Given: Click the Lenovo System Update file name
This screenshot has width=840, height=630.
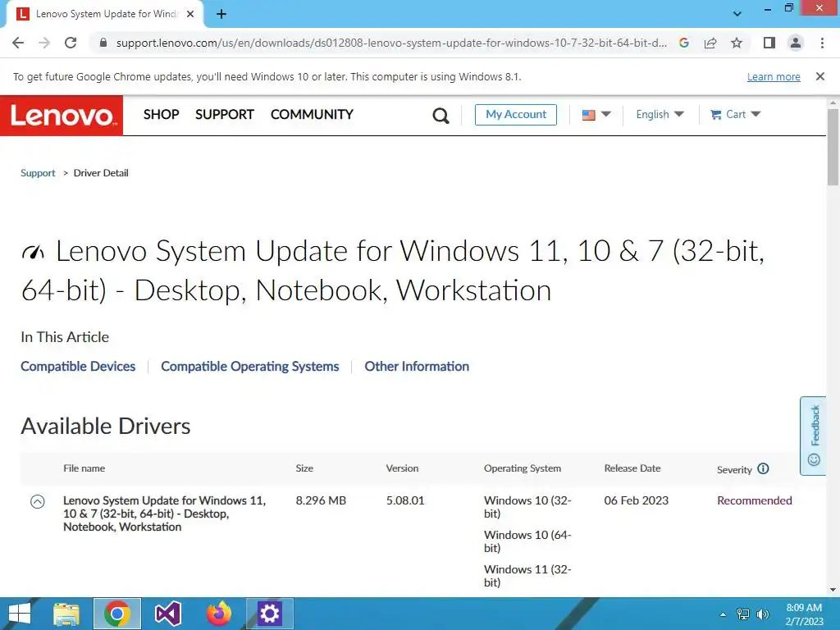Looking at the screenshot, I should pos(164,514).
